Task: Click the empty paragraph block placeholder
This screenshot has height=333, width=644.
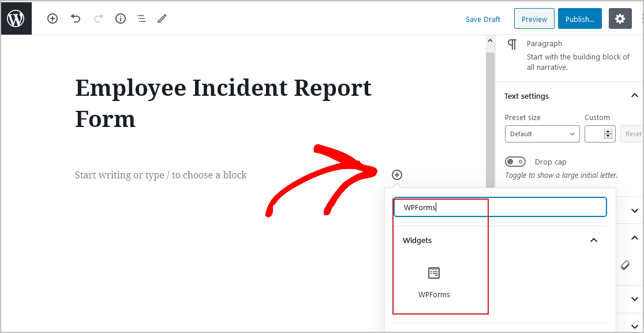Action: (x=160, y=175)
